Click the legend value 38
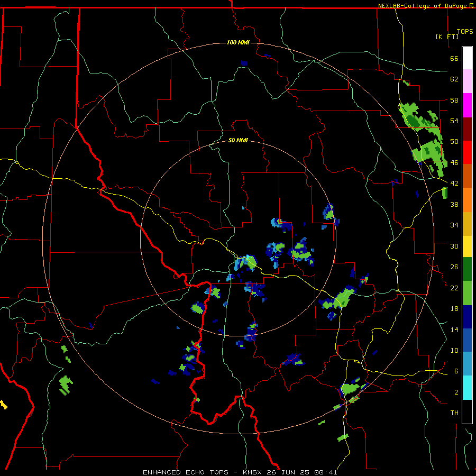The height and width of the screenshot is (476, 476). coord(454,204)
